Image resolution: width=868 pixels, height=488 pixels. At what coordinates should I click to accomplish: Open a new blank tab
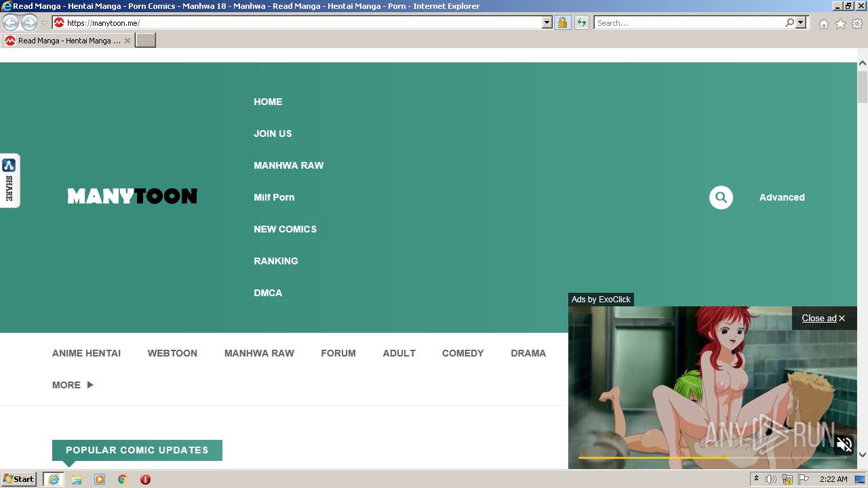[146, 41]
